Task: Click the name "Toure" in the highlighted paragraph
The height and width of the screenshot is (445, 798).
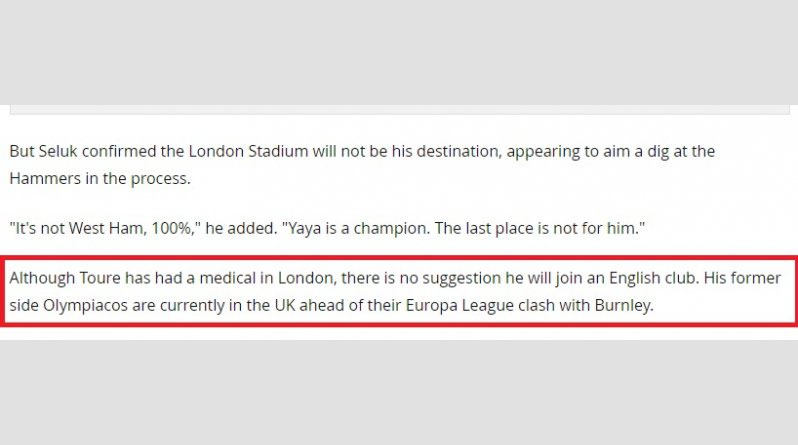Action: click(102, 278)
